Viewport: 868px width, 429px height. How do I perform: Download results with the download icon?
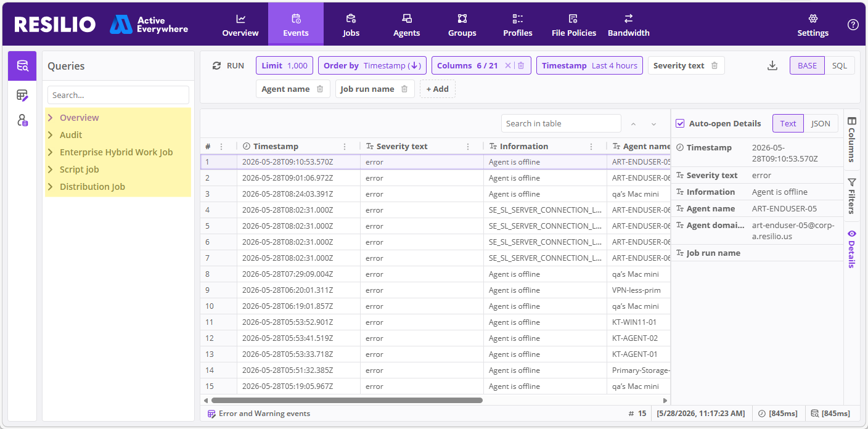pyautogui.click(x=772, y=66)
